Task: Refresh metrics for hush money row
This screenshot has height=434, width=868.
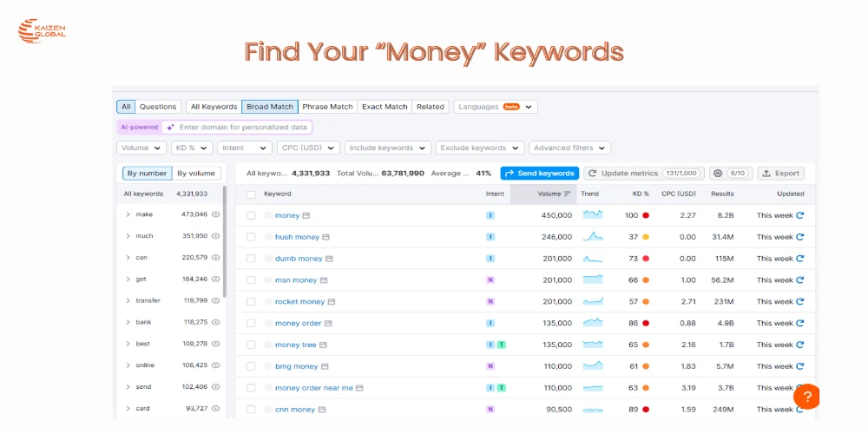Action: click(x=800, y=237)
